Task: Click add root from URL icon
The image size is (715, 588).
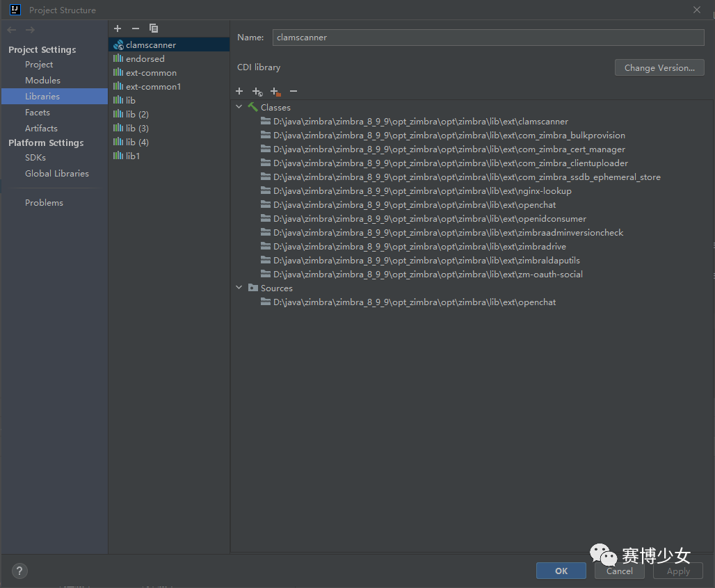Action: [x=257, y=92]
